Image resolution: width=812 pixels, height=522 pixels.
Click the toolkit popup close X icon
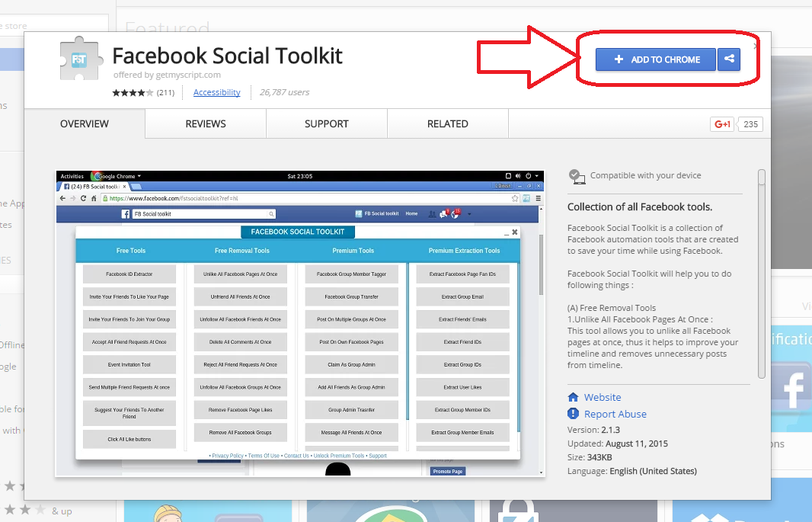[515, 232]
